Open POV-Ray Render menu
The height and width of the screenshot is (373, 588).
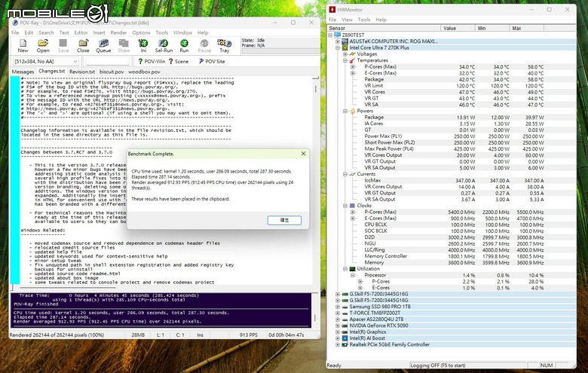click(118, 32)
